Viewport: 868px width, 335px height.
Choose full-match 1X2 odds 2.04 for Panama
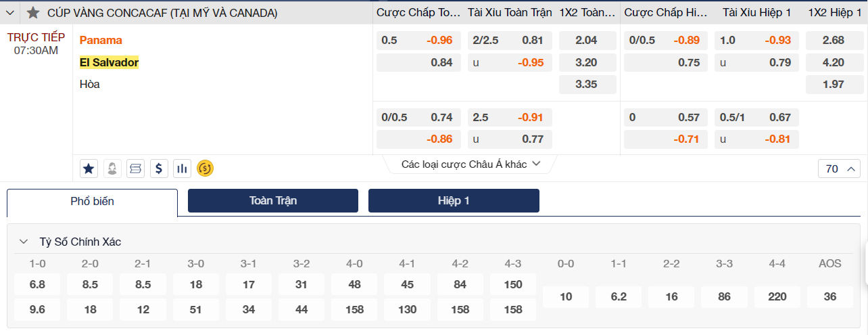tap(586, 40)
